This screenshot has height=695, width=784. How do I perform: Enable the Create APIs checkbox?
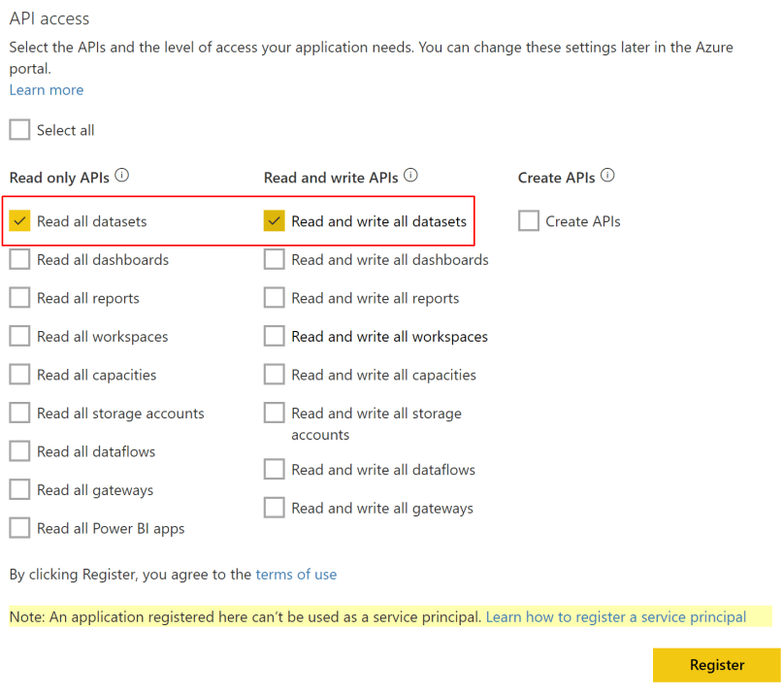point(529,220)
